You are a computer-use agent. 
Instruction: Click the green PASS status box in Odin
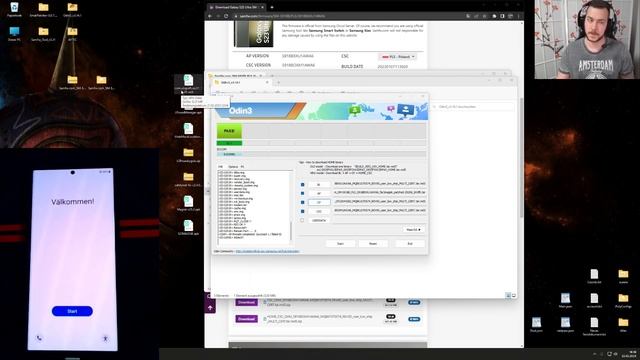tap(229, 131)
